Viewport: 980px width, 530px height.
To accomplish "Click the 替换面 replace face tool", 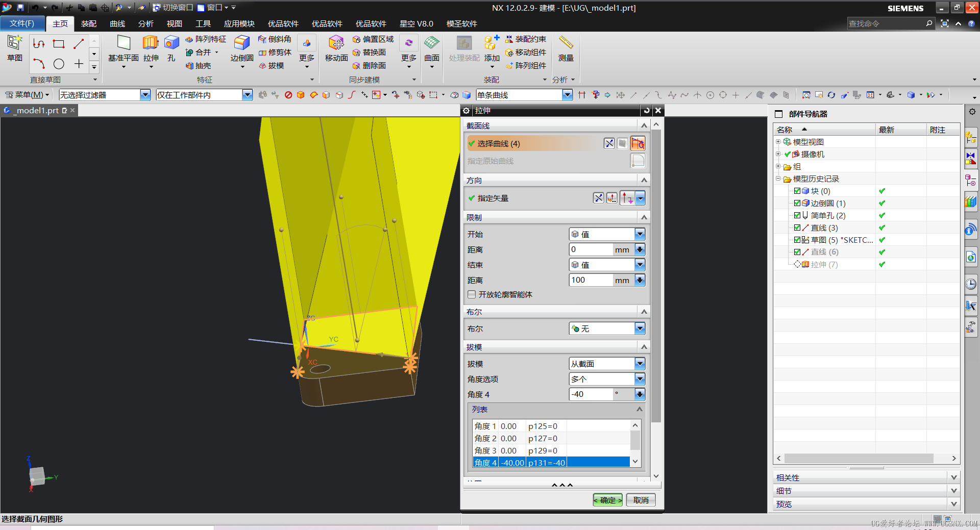I will (x=369, y=53).
